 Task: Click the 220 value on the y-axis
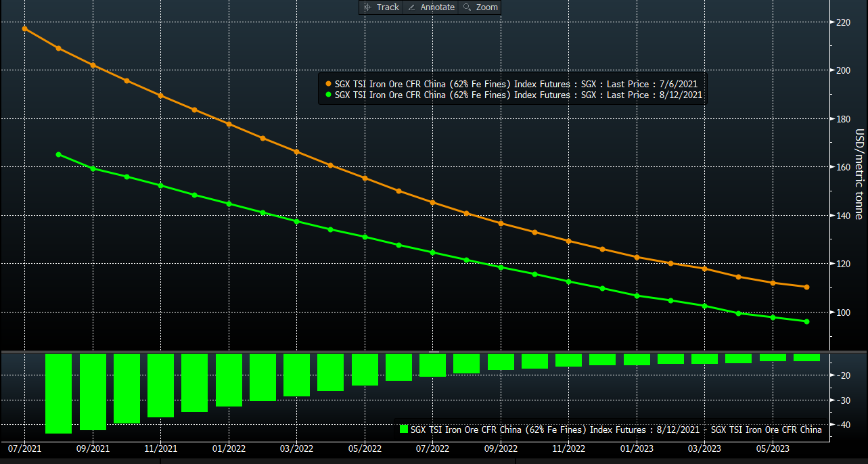[x=844, y=22]
